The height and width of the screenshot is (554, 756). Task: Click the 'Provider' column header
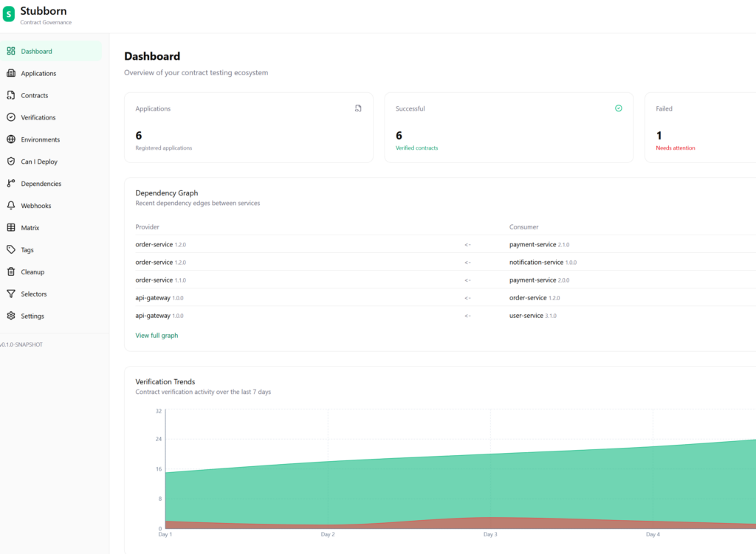coord(147,227)
